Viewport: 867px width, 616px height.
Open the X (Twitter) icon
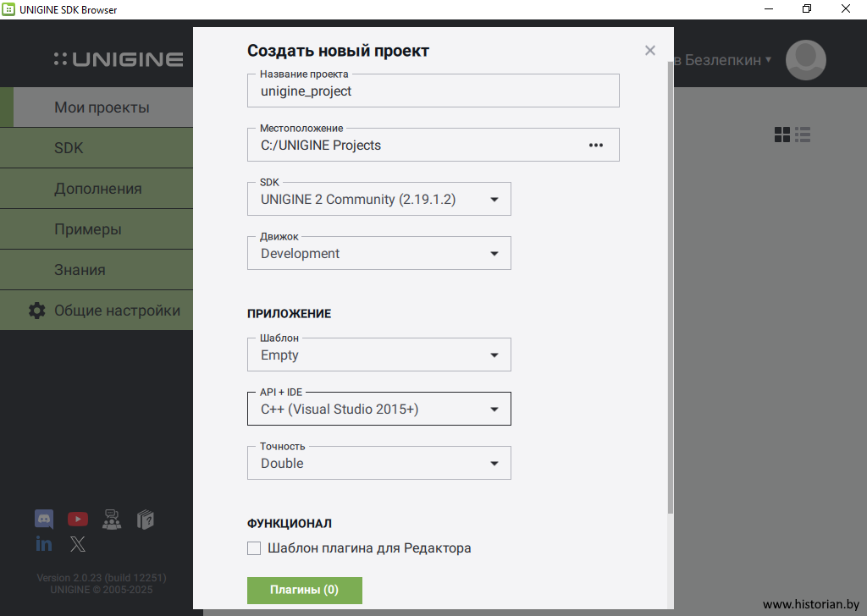click(x=78, y=544)
